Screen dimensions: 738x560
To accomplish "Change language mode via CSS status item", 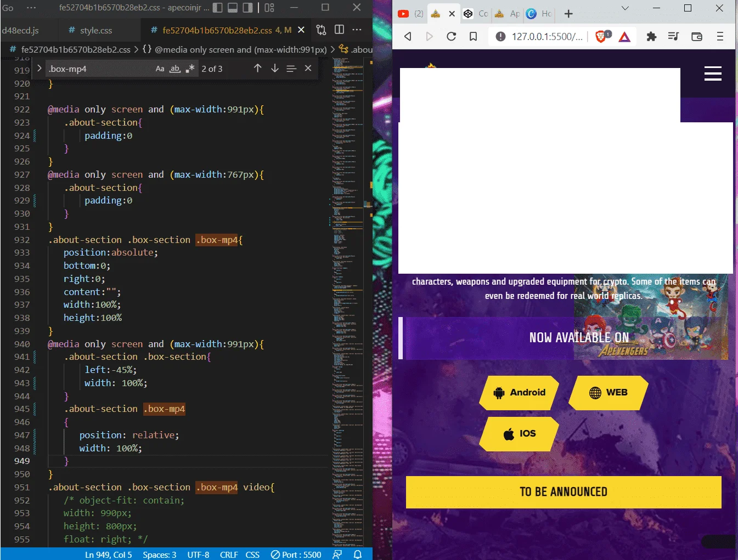I will click(x=252, y=555).
